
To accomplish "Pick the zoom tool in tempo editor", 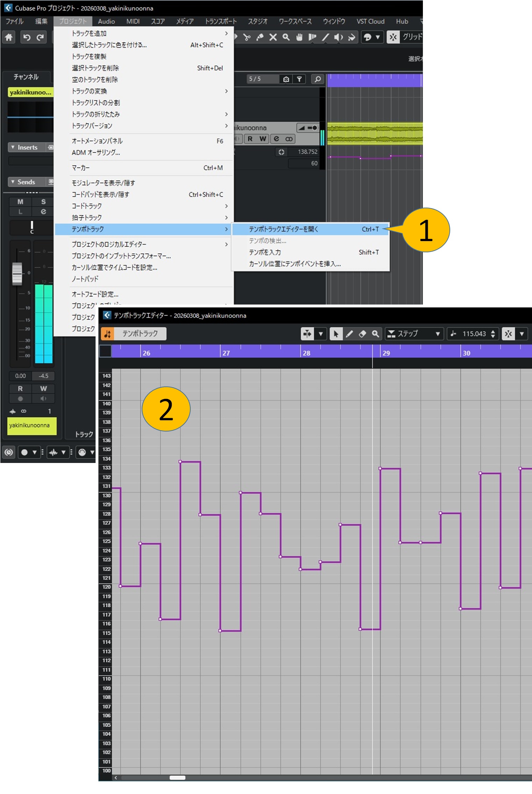I will pos(375,334).
